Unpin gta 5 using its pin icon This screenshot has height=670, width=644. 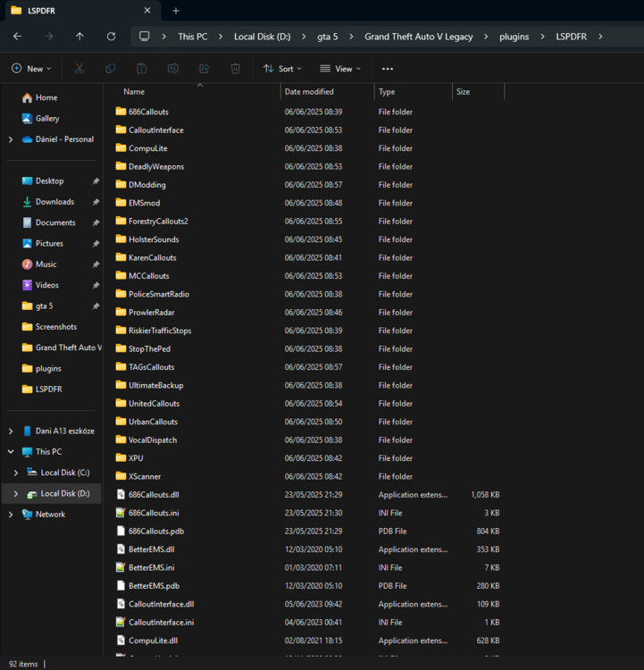pos(96,306)
